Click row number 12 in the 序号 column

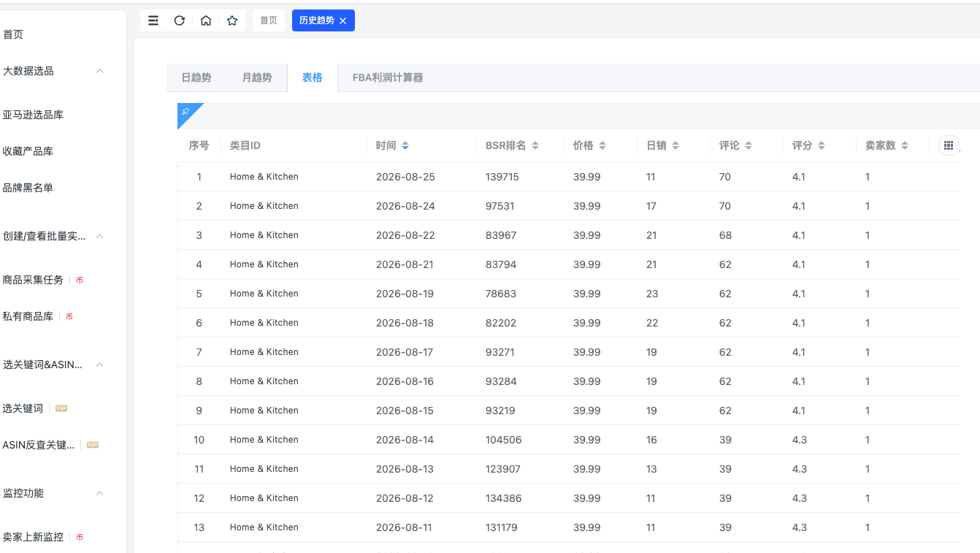pos(199,498)
